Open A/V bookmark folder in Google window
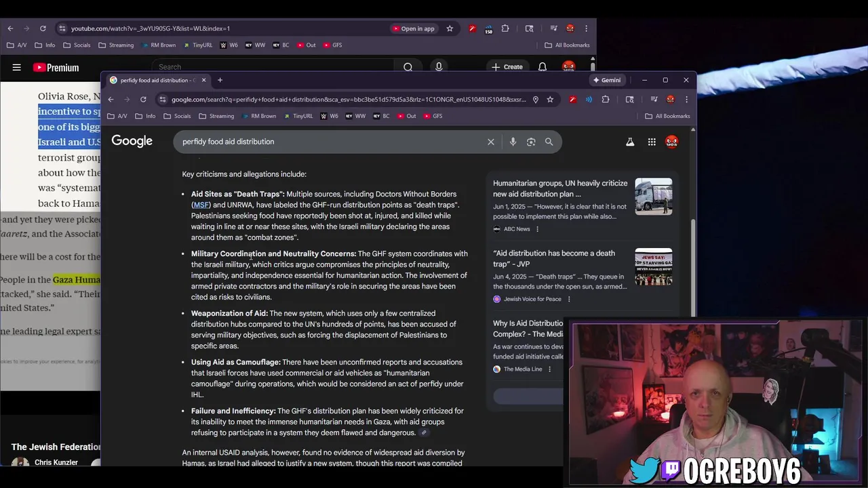Viewport: 868px width, 488px height. click(x=117, y=116)
